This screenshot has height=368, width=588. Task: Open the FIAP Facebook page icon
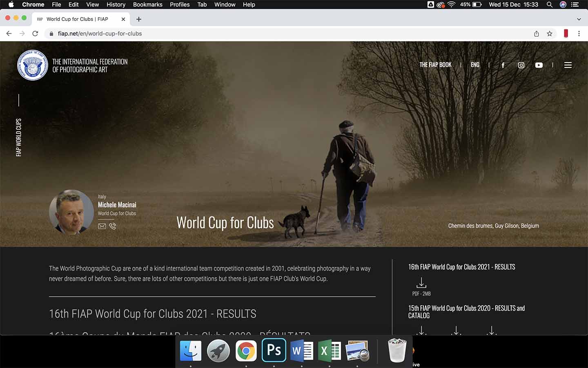[x=503, y=65]
